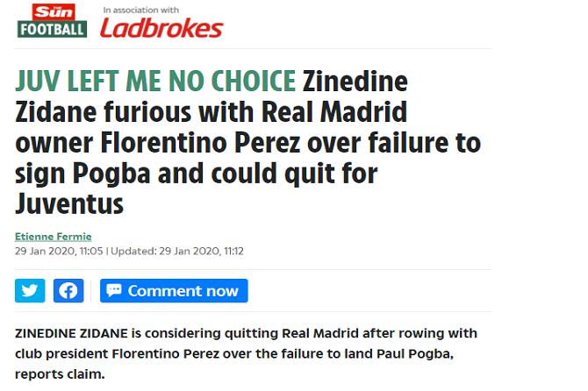Click the 'JUV LEFT ME NO CHOICE' kicker

pyautogui.click(x=155, y=82)
